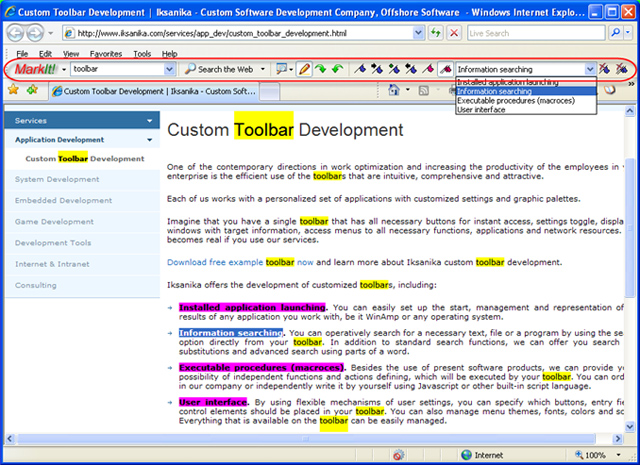Click the Live Search magnifier button
640x465 pixels.
[616, 33]
